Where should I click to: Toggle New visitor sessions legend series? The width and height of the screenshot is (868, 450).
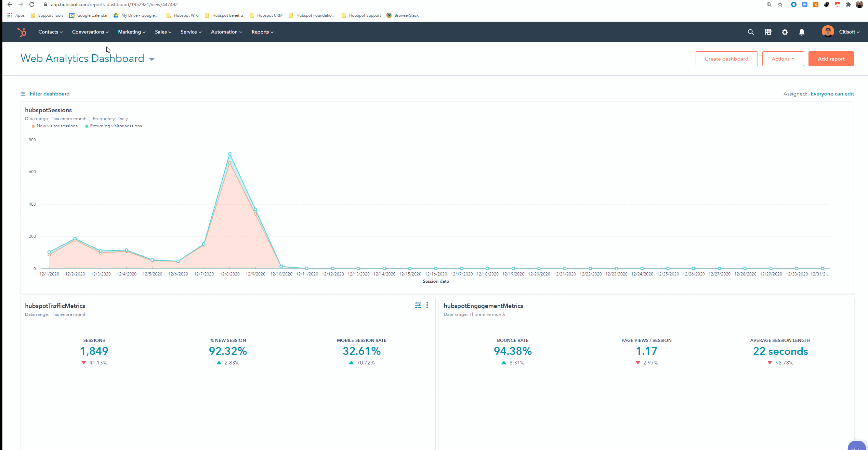pos(55,126)
